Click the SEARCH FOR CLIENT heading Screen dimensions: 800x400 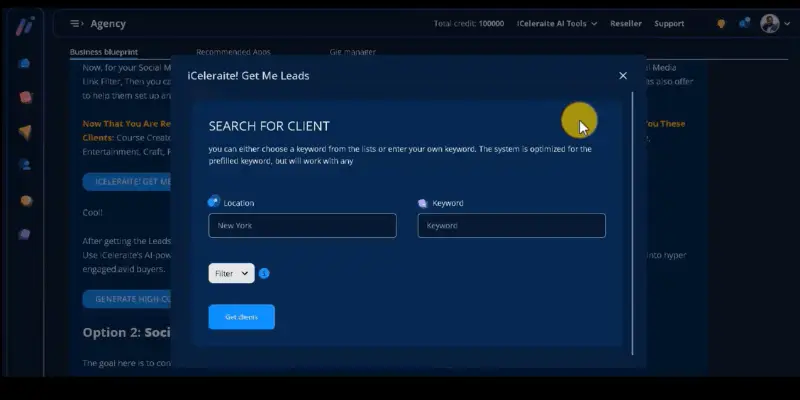point(269,127)
